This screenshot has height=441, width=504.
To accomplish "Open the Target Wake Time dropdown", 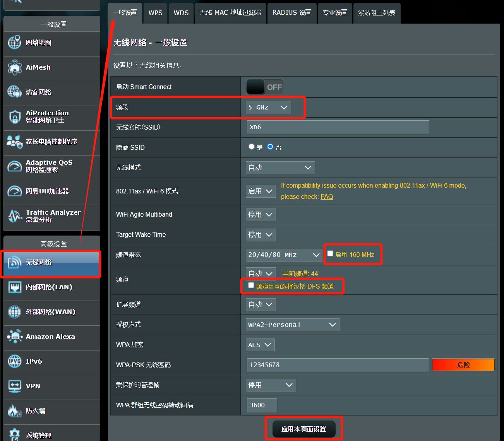I will pyautogui.click(x=261, y=234).
